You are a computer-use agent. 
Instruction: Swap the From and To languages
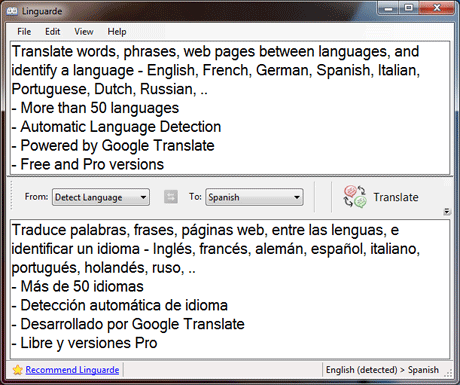(x=171, y=197)
